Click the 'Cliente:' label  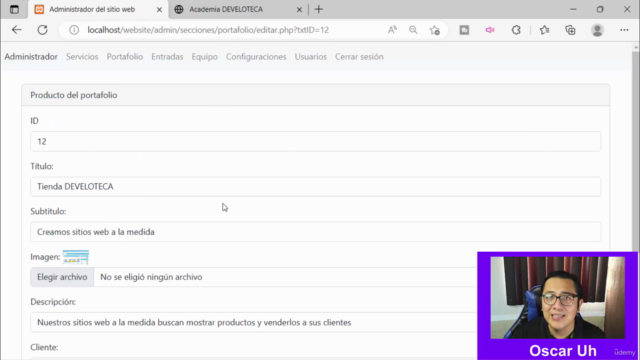pos(44,347)
